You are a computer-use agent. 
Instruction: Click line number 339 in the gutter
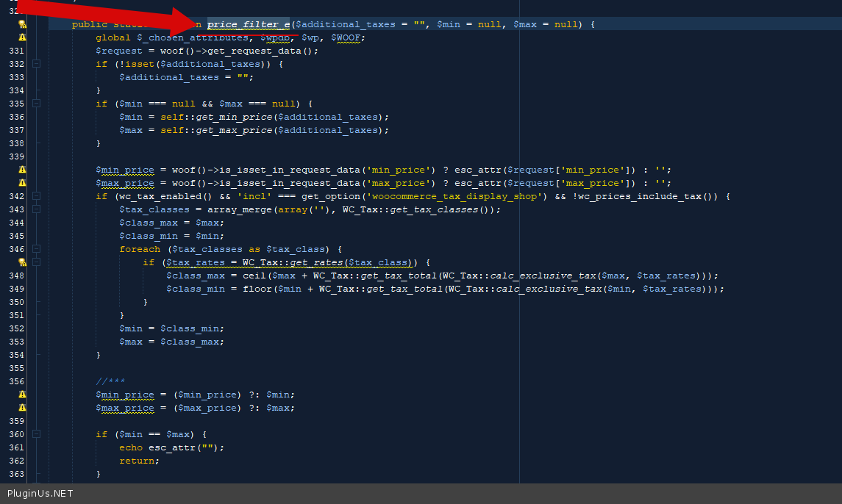pos(16,156)
